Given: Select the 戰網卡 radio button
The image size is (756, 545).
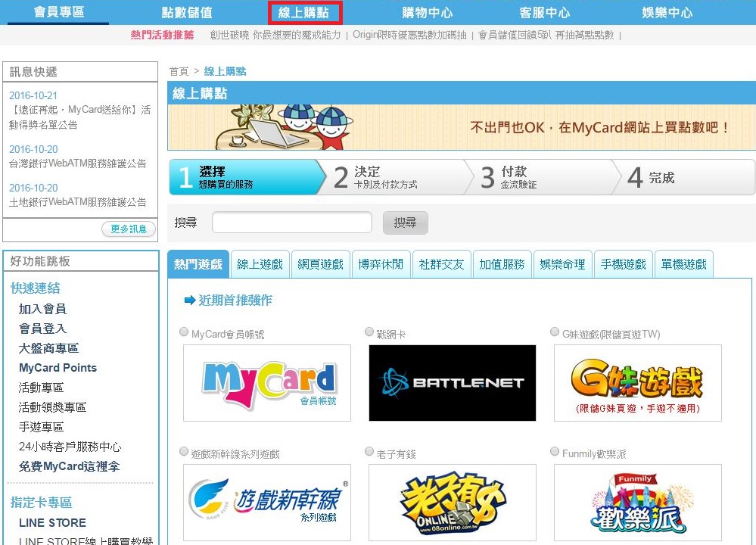Looking at the screenshot, I should point(369,332).
